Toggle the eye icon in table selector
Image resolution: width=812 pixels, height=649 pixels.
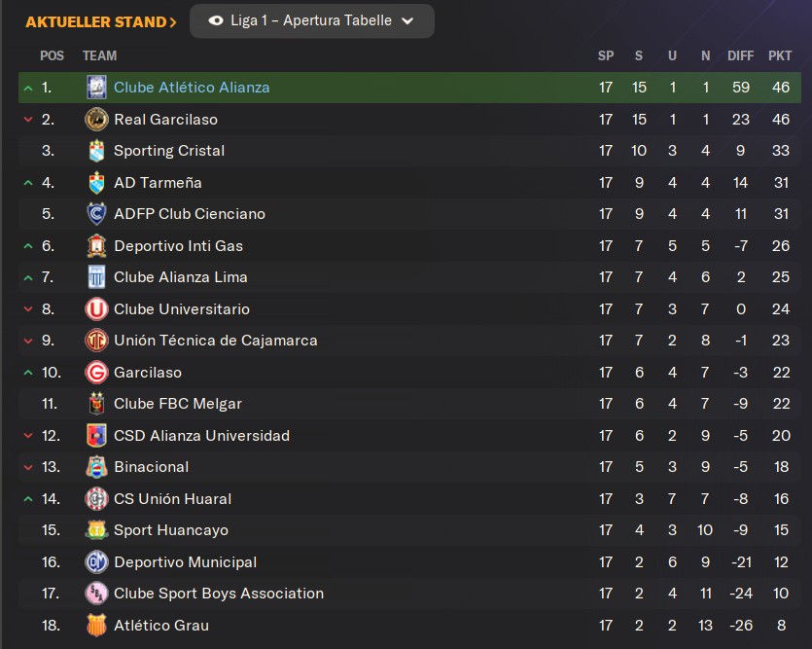pyautogui.click(x=216, y=20)
